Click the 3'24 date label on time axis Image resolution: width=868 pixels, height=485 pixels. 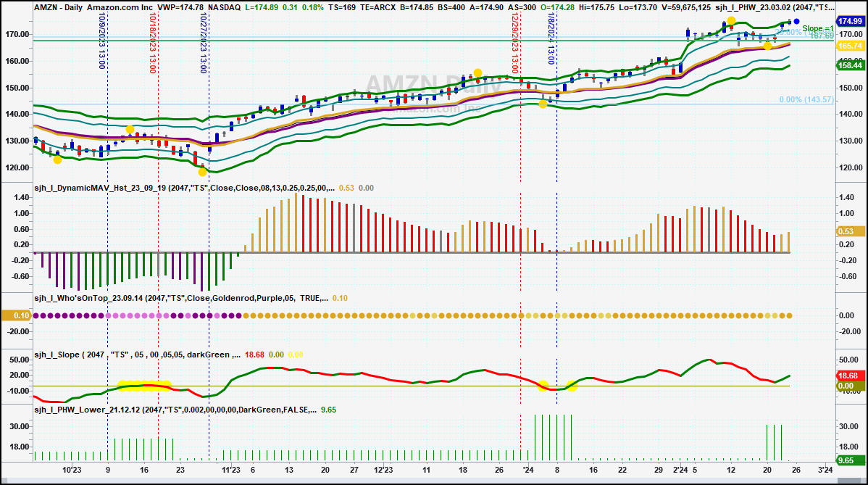click(x=825, y=470)
